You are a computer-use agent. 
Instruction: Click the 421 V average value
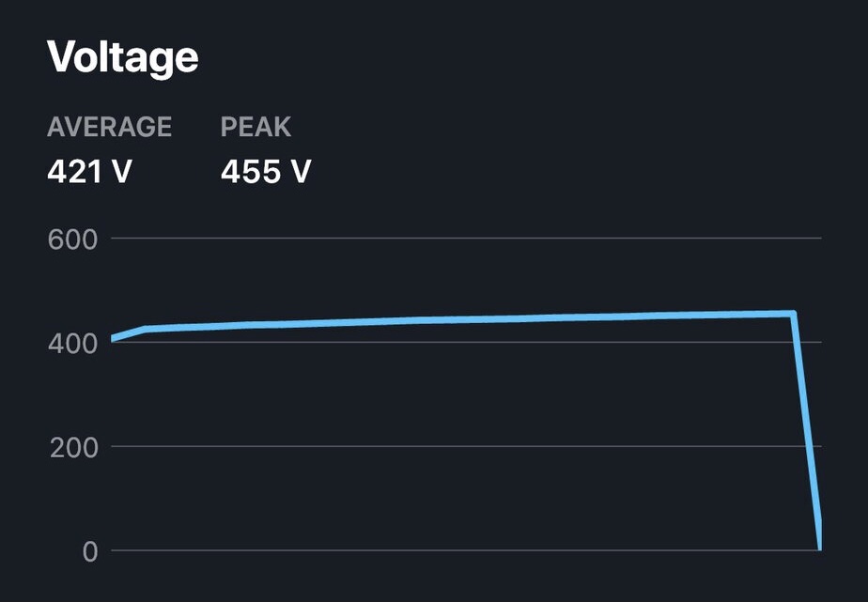point(89,173)
